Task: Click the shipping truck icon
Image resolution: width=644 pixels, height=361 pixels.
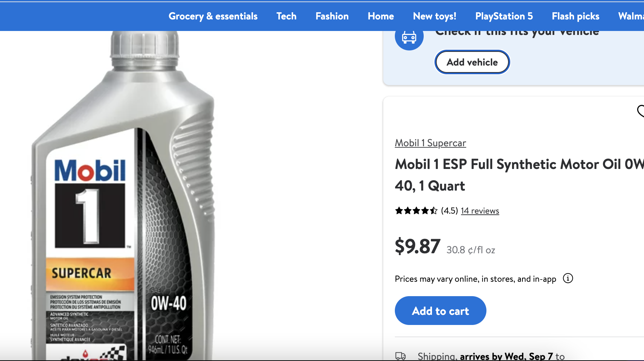Action: tap(401, 356)
